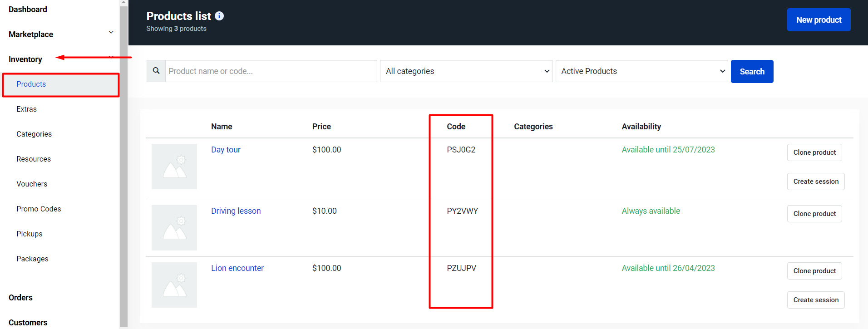Image resolution: width=868 pixels, height=329 pixels.
Task: Clone the Lion encounter product
Action: (814, 271)
